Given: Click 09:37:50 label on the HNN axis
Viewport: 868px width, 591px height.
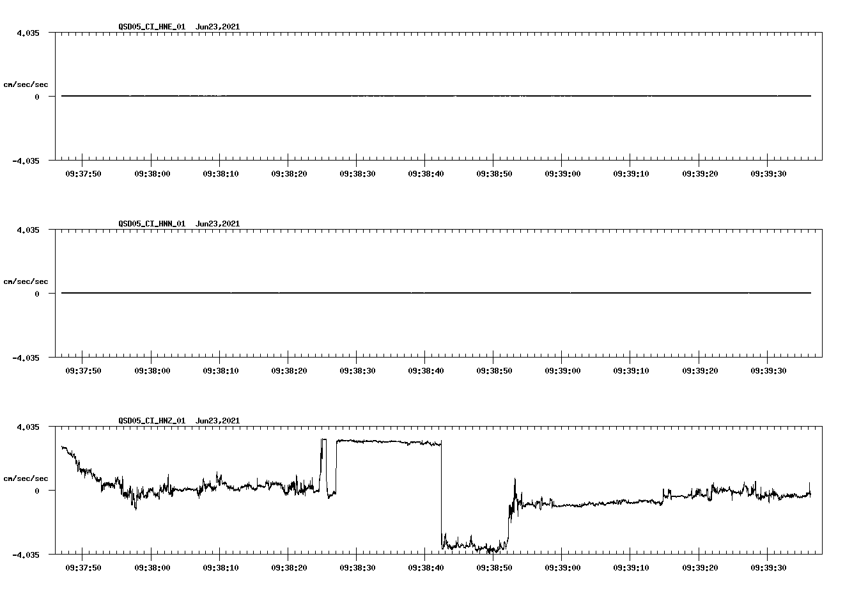Looking at the screenshot, I should pos(83,370).
